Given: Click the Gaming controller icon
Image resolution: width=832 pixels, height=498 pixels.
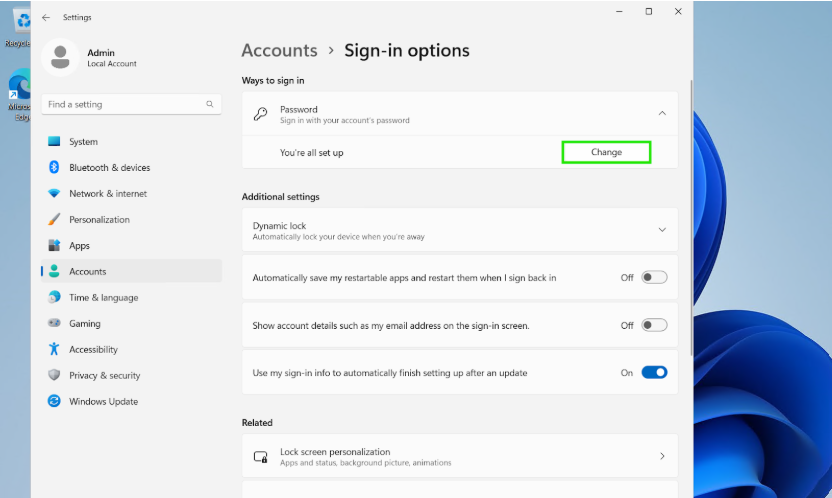Looking at the screenshot, I should click(x=54, y=324).
